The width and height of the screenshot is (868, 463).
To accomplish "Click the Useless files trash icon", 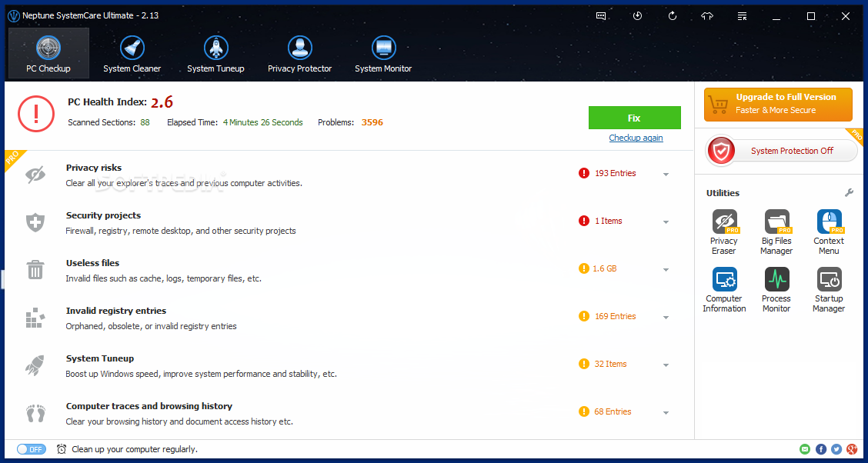I will point(35,270).
